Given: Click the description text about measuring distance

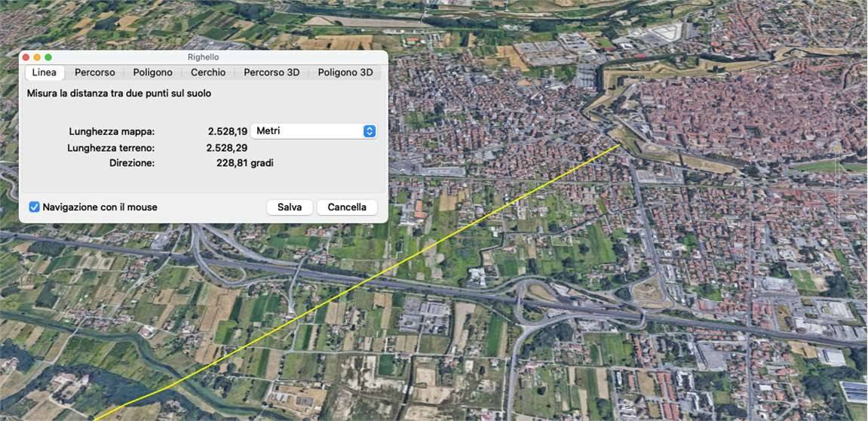Looking at the screenshot, I should [119, 94].
